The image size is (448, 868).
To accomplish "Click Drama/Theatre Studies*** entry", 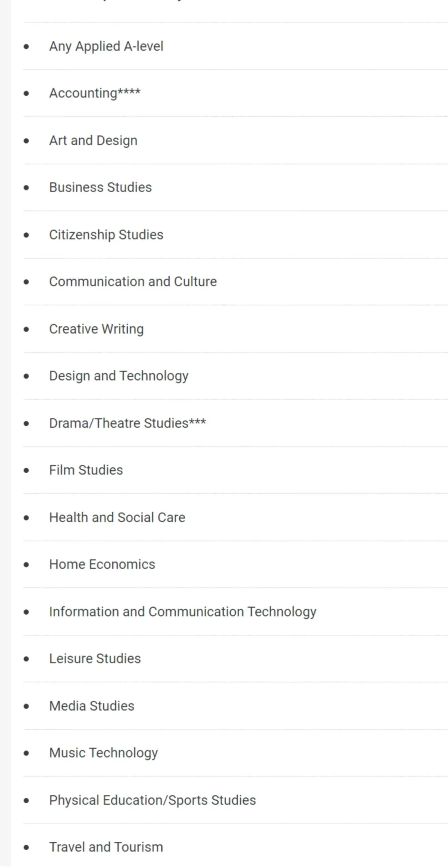I will pyautogui.click(x=128, y=423).
